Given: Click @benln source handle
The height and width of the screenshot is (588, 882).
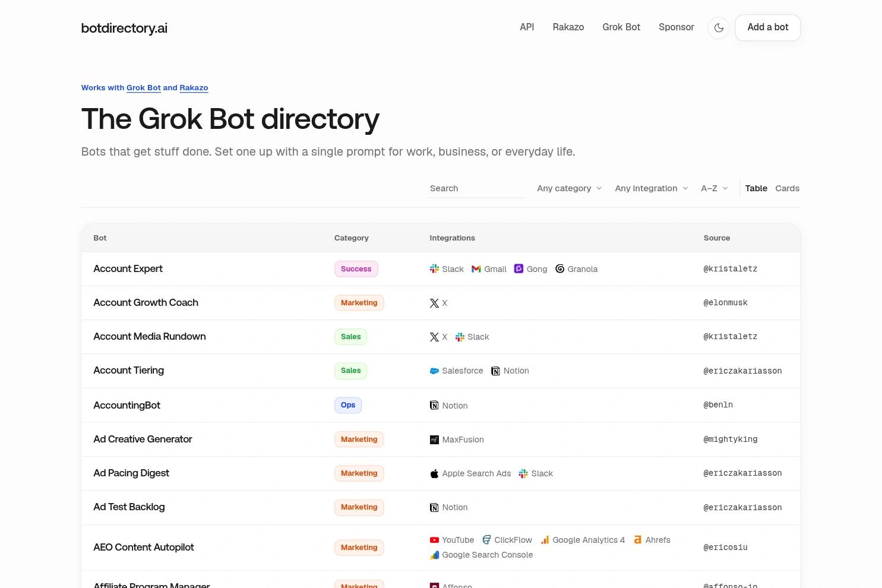Looking at the screenshot, I should (718, 405).
